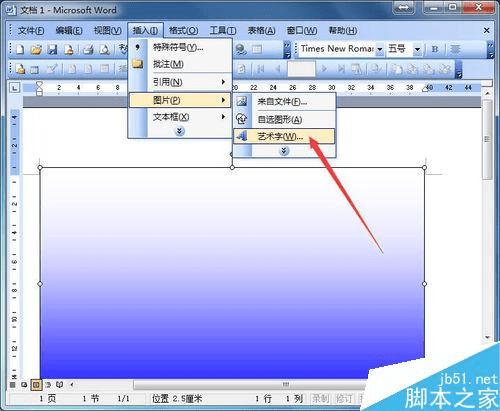Image resolution: width=500 pixels, height=411 pixels.
Task: Click the table icon on standard toolbar
Action: pos(257,49)
